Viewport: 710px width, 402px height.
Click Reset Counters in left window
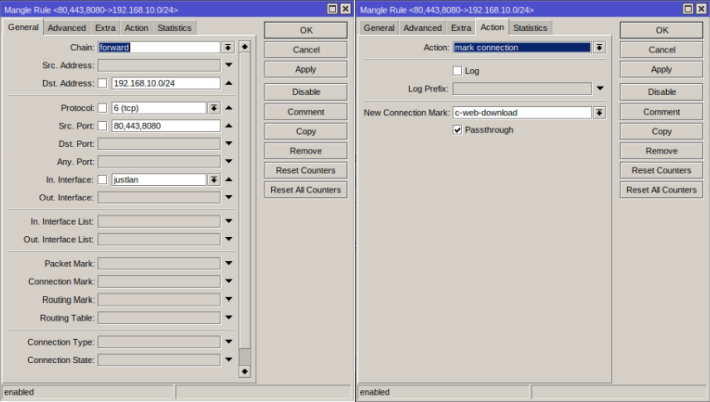(306, 170)
